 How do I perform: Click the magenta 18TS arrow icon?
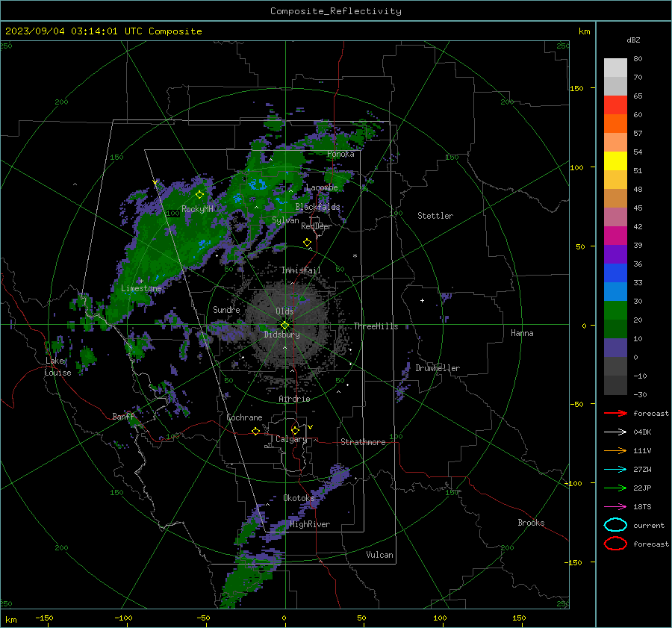coord(615,507)
